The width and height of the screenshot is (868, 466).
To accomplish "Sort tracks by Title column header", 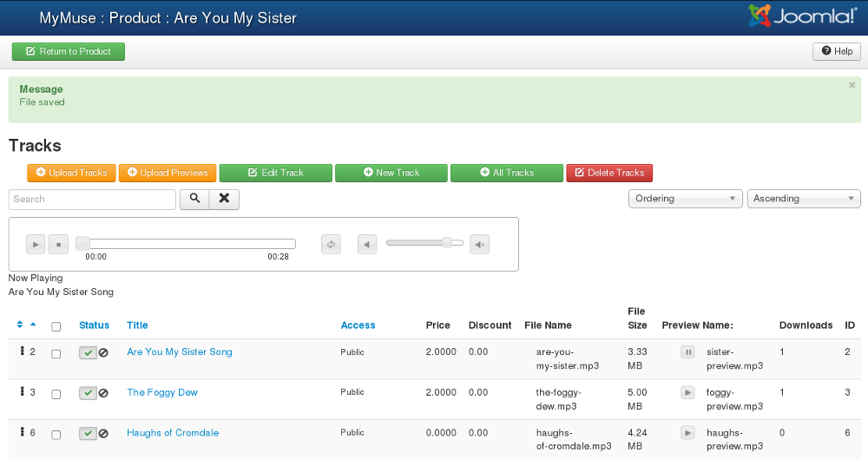I will coord(137,325).
